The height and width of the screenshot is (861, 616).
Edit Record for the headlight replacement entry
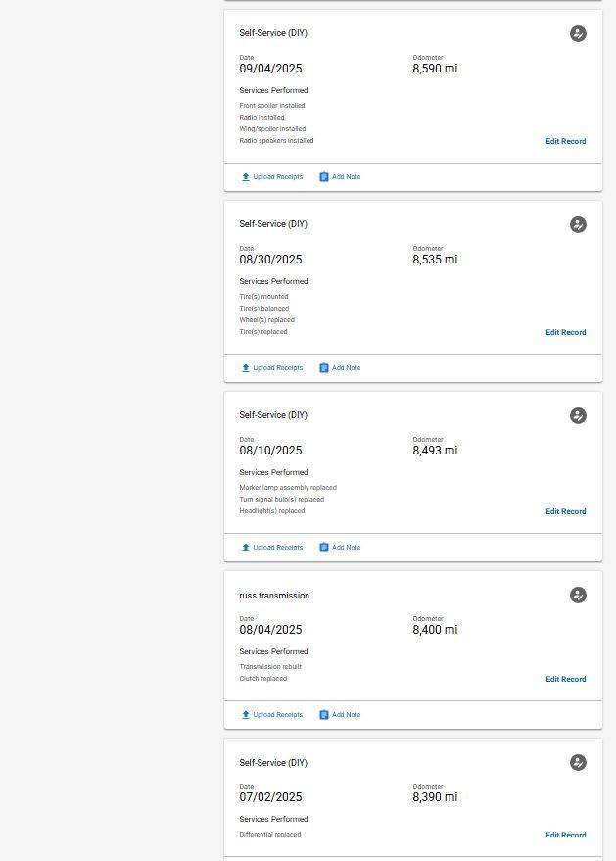coord(565,512)
